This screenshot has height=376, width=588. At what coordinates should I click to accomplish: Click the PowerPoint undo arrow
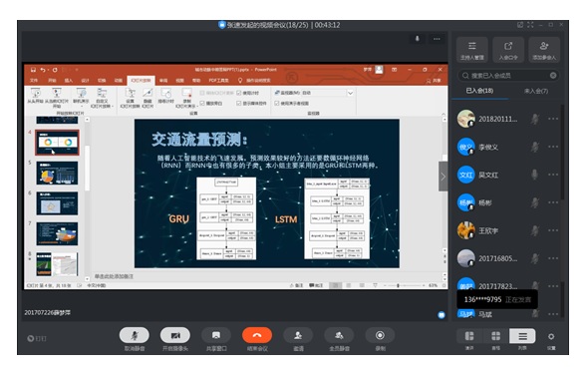point(43,70)
